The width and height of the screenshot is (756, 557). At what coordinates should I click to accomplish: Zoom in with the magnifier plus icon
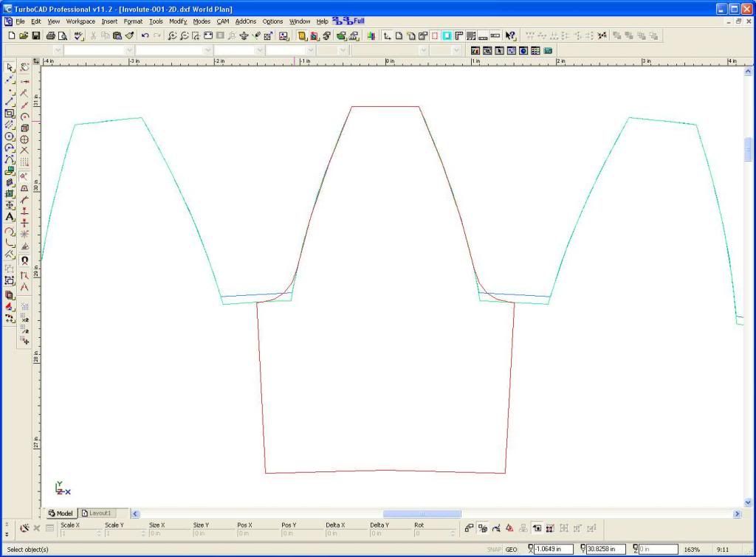pos(172,35)
